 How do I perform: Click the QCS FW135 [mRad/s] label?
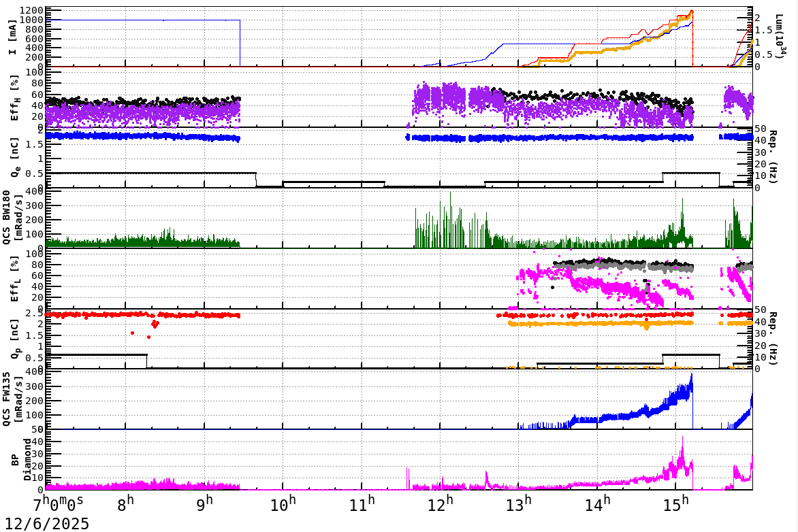point(11,398)
